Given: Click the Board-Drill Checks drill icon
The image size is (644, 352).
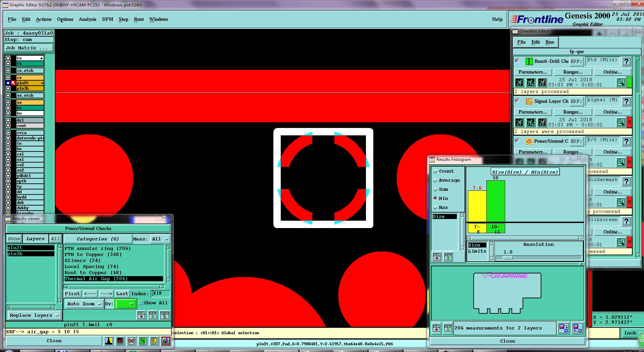Looking at the screenshot, I should click(529, 61).
